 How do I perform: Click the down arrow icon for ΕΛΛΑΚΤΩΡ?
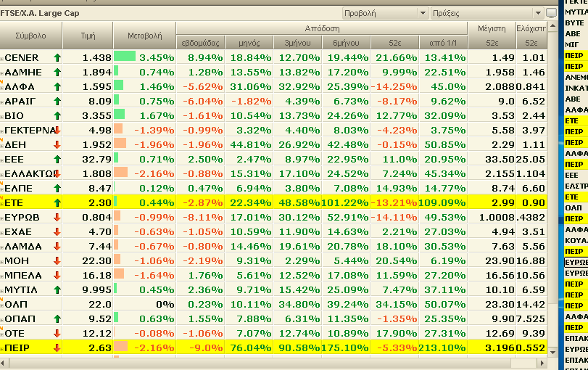coord(57,173)
